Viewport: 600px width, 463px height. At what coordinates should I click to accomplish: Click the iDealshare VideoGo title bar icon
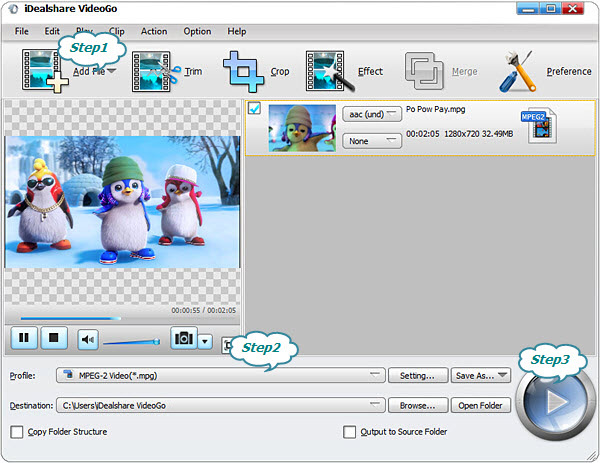pos(13,9)
